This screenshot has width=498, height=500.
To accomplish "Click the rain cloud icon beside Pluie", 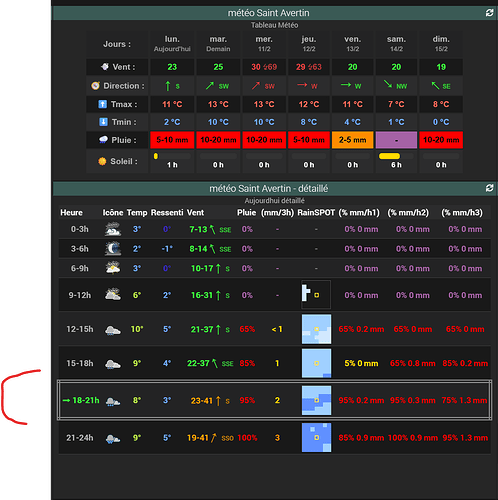I will tap(103, 140).
